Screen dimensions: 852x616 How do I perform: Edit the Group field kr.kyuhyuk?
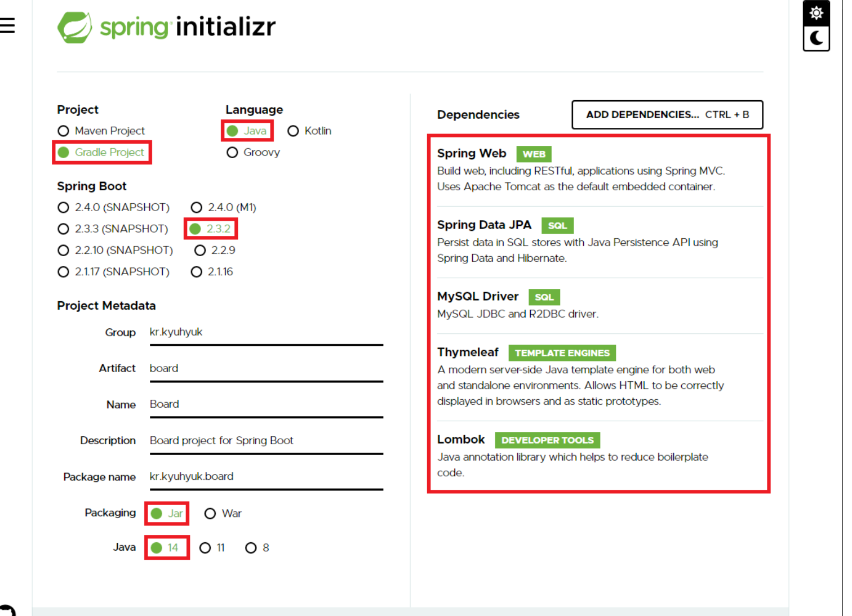pyautogui.click(x=267, y=332)
